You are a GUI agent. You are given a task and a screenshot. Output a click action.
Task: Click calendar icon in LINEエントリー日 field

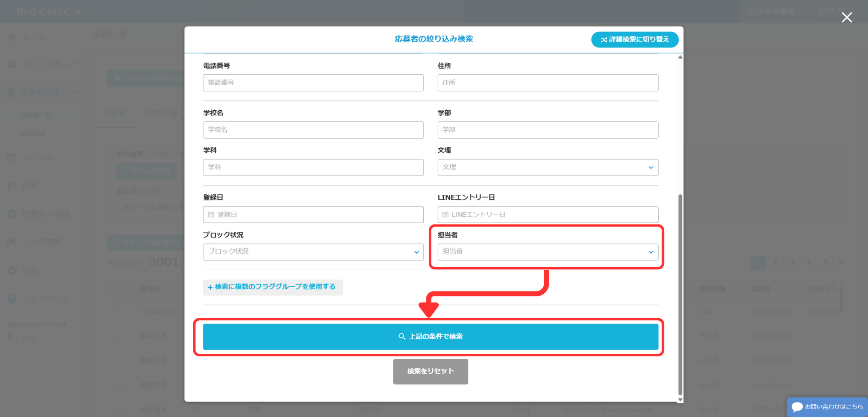tap(445, 215)
